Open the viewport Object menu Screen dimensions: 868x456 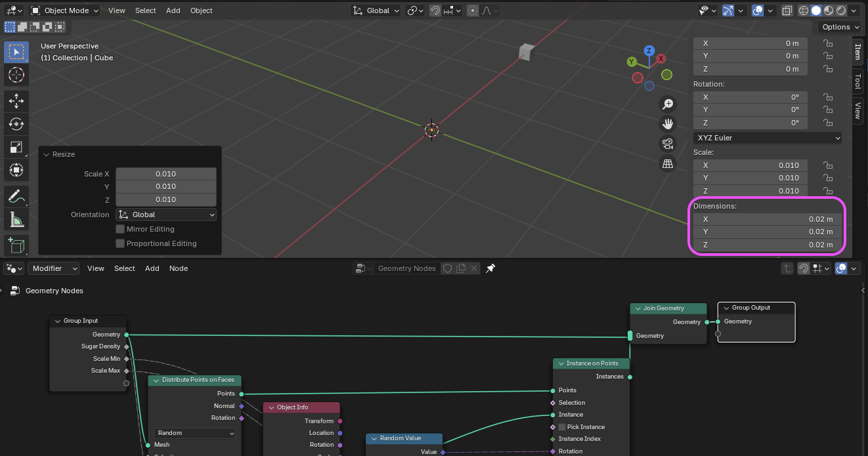coord(201,10)
